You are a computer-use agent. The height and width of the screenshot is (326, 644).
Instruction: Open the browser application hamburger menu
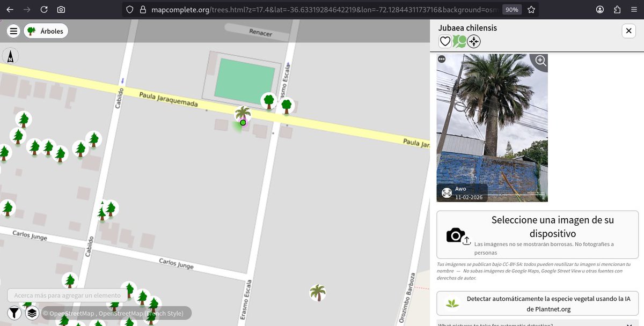[x=633, y=10]
